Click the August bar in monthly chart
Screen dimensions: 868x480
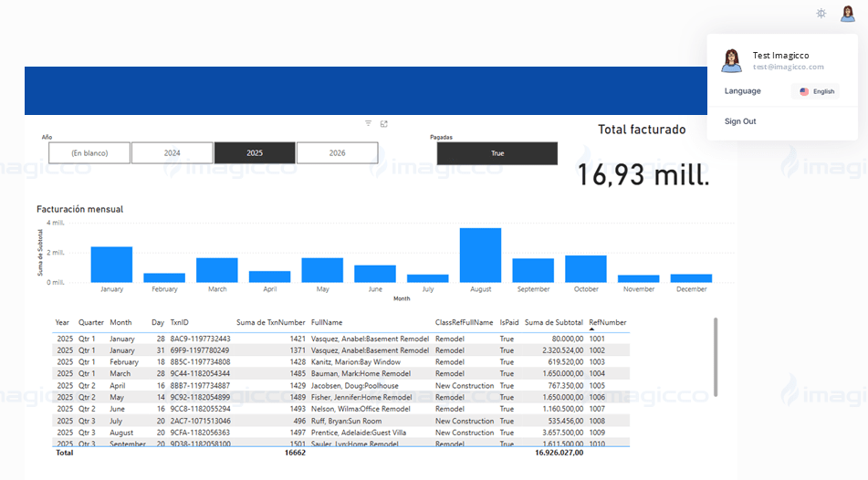click(480, 256)
